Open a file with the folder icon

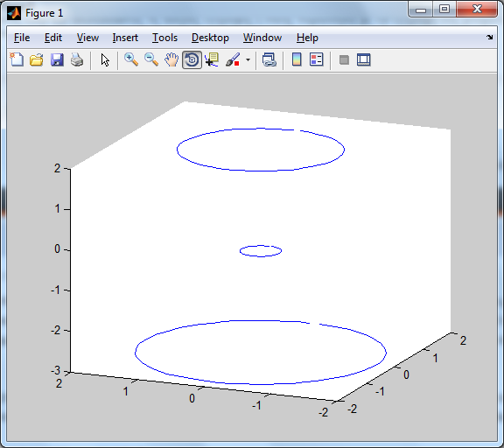(37, 59)
